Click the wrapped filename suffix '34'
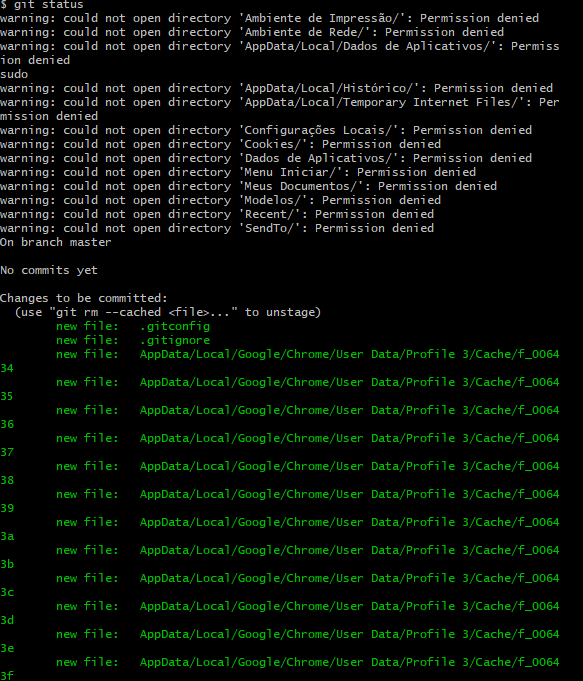 (7, 368)
